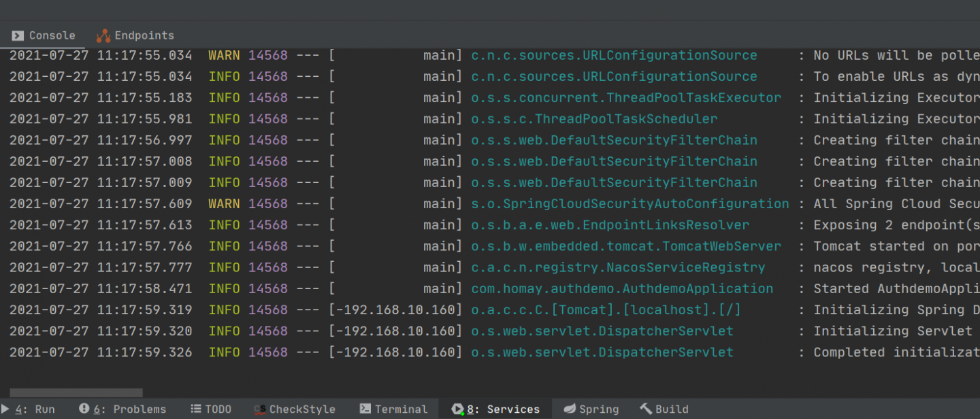This screenshot has width=980, height=419.
Task: Switch to the Console tab
Action: coord(44,35)
